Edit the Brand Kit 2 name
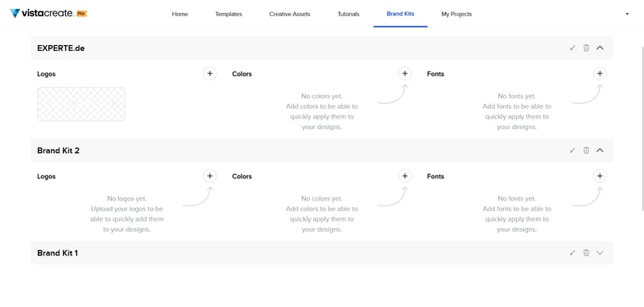644x307 pixels. 572,151
